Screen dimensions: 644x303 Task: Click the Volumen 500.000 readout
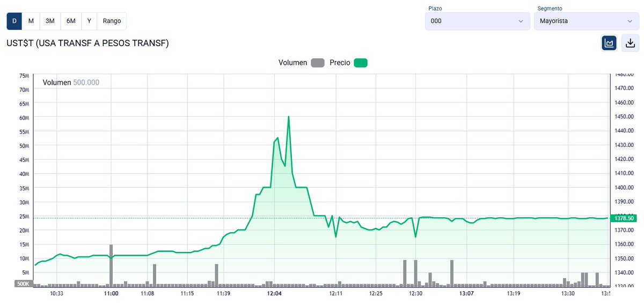pyautogui.click(x=71, y=83)
